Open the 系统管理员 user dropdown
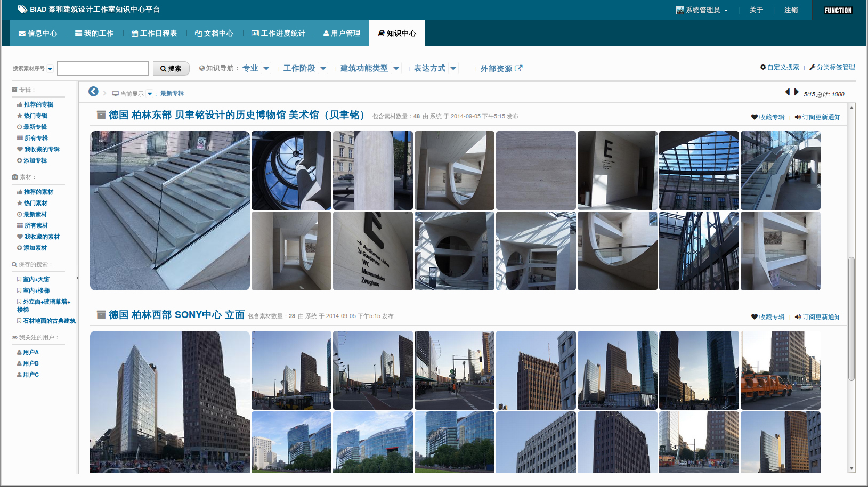The height and width of the screenshot is (487, 868). pyautogui.click(x=702, y=10)
